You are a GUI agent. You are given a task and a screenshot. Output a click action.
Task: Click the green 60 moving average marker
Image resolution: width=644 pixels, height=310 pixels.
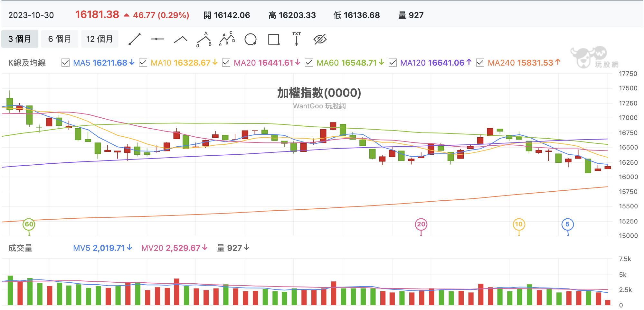tap(29, 224)
